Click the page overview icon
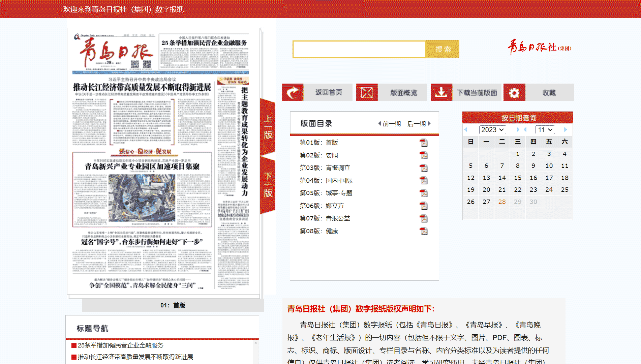Image resolution: width=641 pixels, height=364 pixels. click(367, 92)
